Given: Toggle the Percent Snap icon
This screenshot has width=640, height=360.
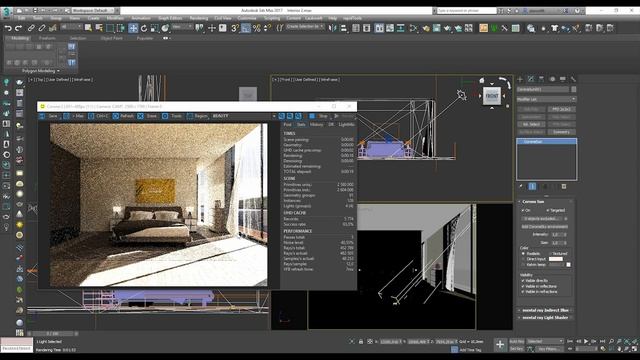Looking at the screenshot, I should [x=256, y=28].
